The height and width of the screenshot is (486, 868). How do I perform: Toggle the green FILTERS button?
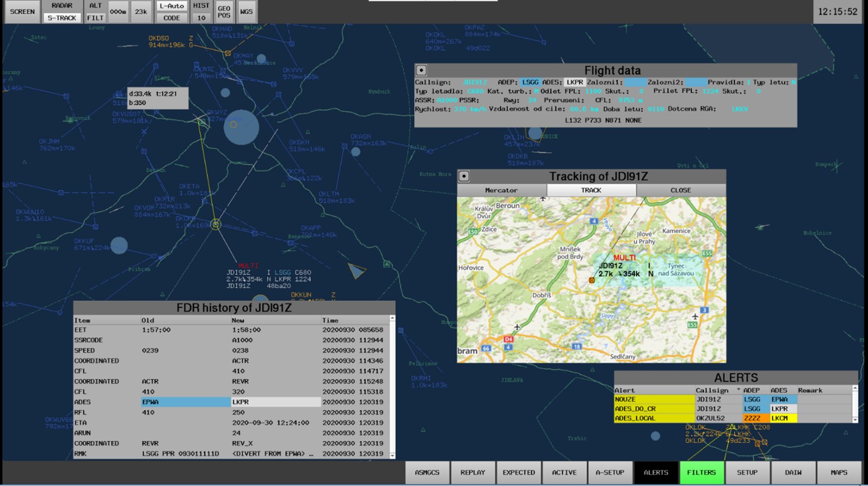pos(702,473)
